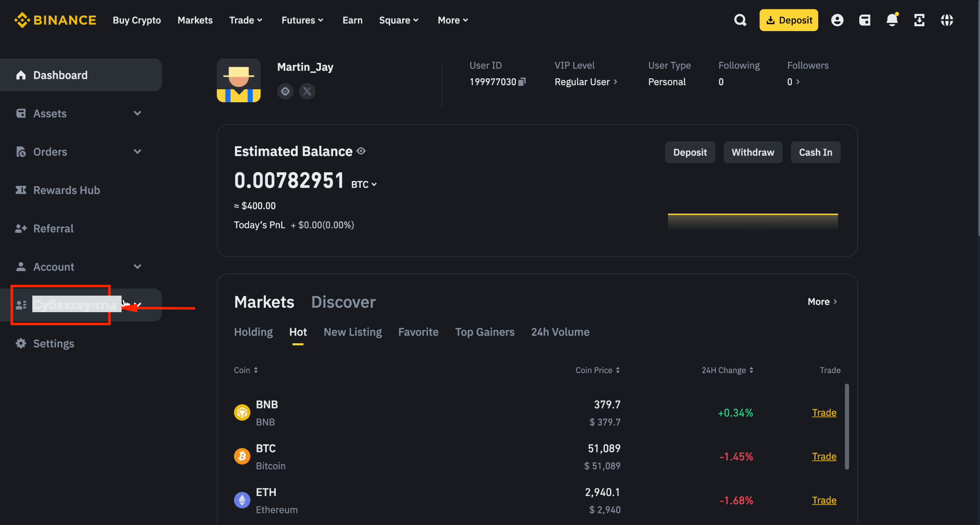Viewport: 980px width, 525px height.
Task: Copy the User ID number
Action: click(522, 82)
